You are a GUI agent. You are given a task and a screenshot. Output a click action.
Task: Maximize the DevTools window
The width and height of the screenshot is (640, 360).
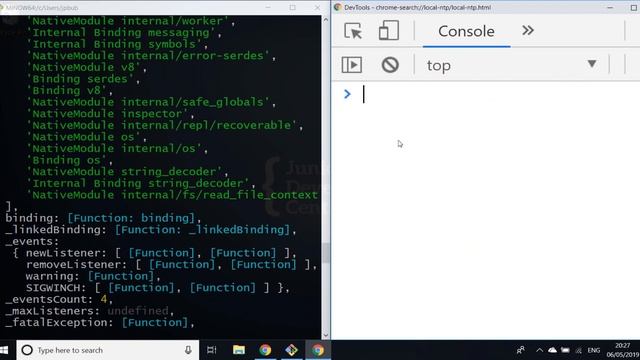pos(633,7)
